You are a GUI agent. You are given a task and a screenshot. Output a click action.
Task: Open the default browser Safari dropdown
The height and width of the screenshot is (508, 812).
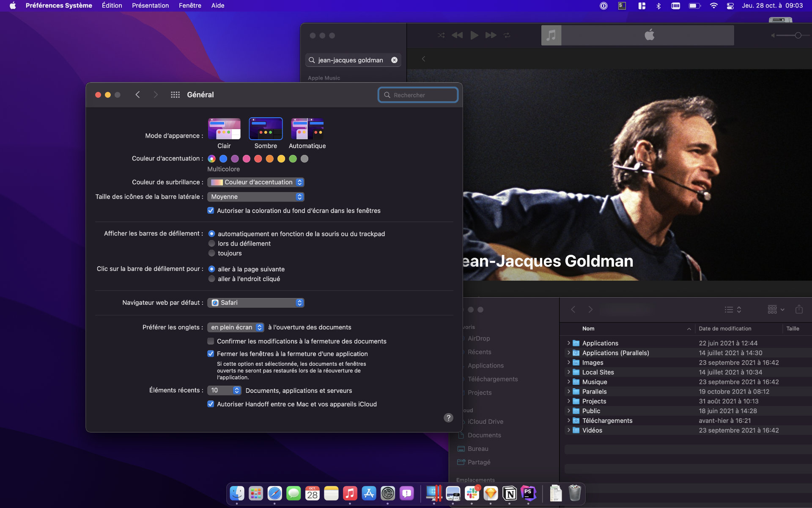[256, 303]
